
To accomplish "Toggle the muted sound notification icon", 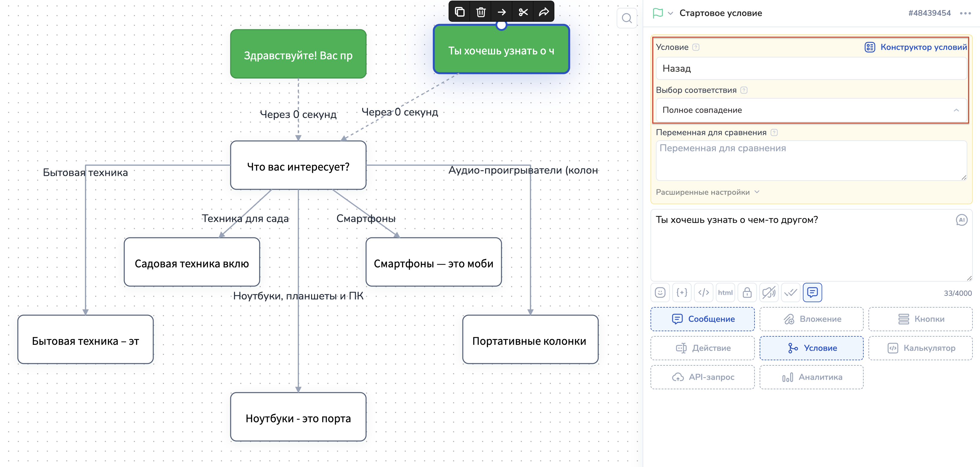I will [768, 292].
